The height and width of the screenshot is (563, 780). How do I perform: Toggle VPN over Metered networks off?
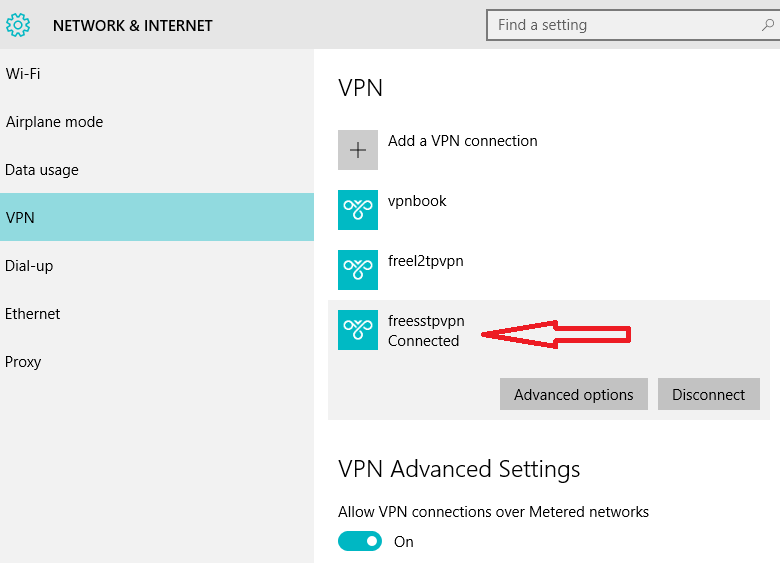[x=360, y=541]
